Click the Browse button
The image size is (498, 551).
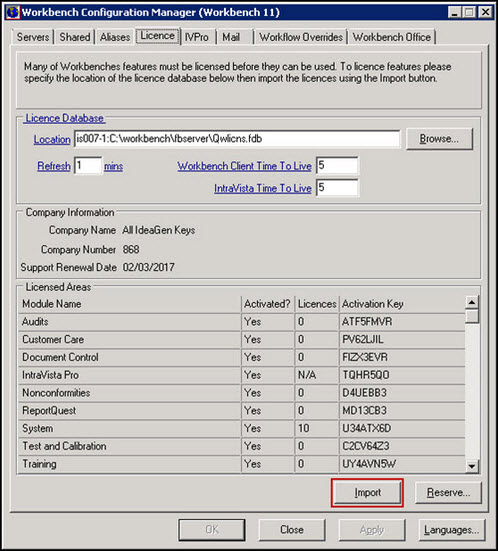click(x=439, y=139)
